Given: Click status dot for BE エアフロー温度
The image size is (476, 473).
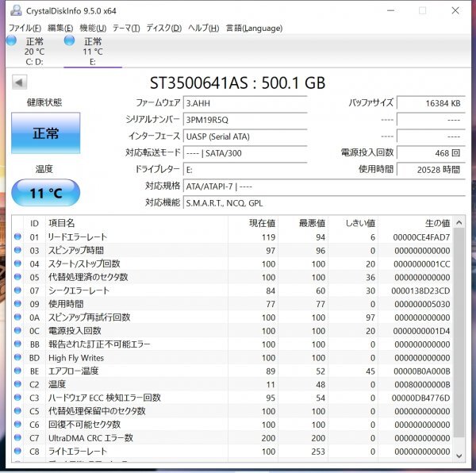Looking at the screenshot, I should click(x=17, y=371).
